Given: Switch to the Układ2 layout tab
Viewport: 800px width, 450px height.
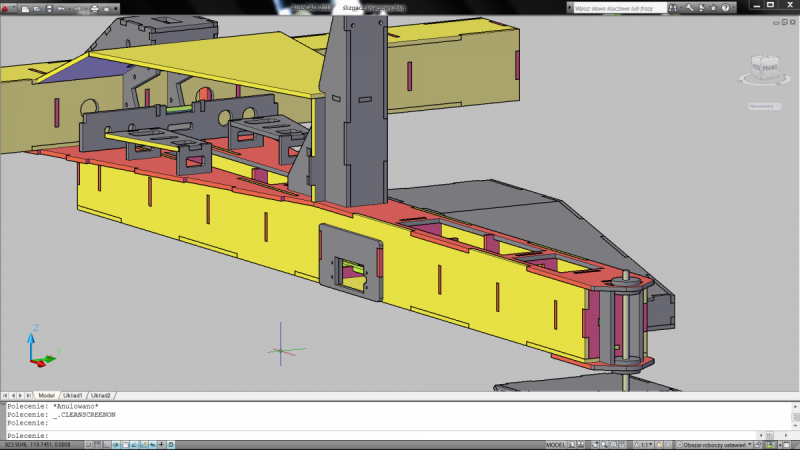Looking at the screenshot, I should pyautogui.click(x=100, y=396).
